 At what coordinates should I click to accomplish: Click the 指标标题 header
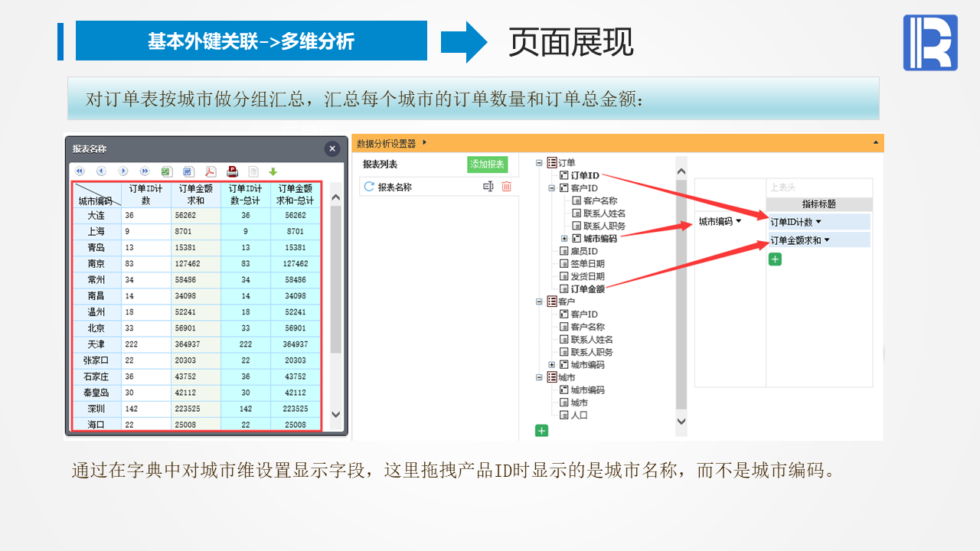(820, 204)
